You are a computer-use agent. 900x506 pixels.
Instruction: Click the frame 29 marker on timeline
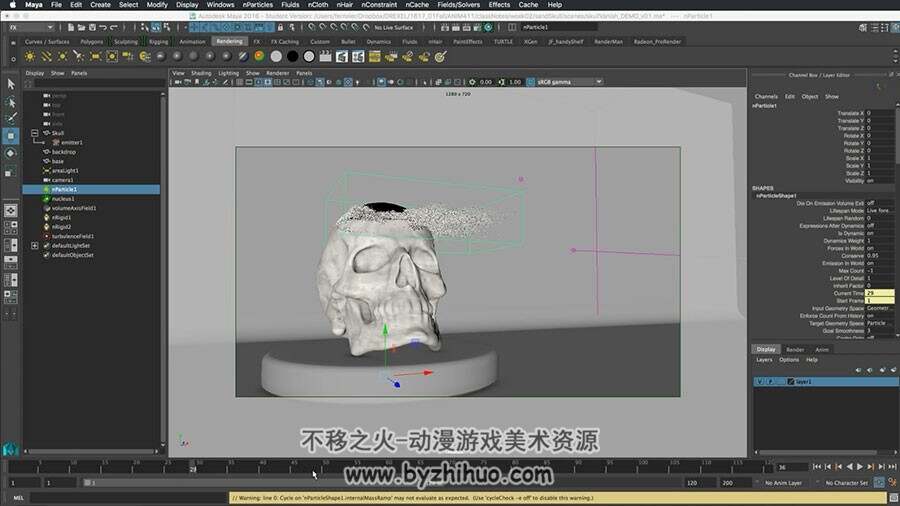point(193,466)
